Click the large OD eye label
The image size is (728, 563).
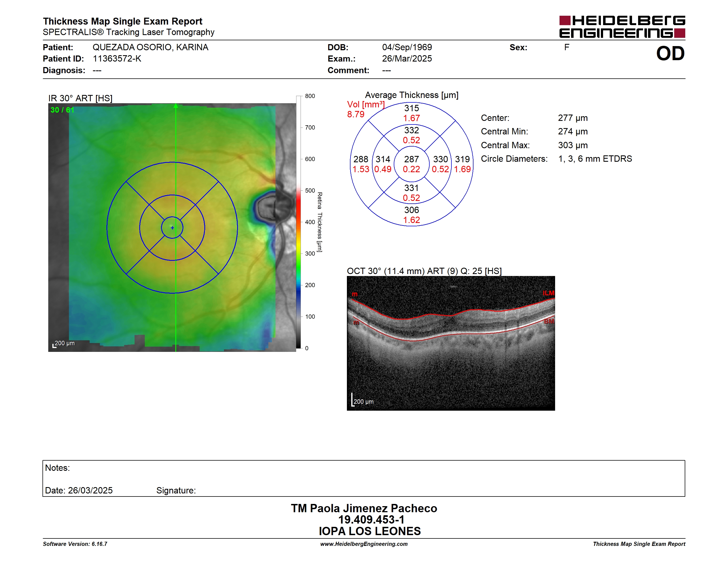(x=670, y=53)
